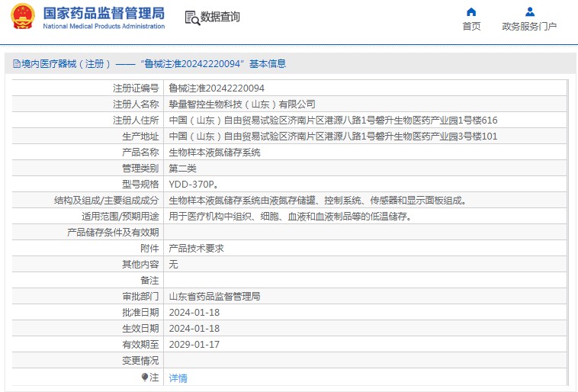The width and height of the screenshot is (578, 392).
Task: Click the expiry date 2029-01-17 value
Action: [194, 345]
